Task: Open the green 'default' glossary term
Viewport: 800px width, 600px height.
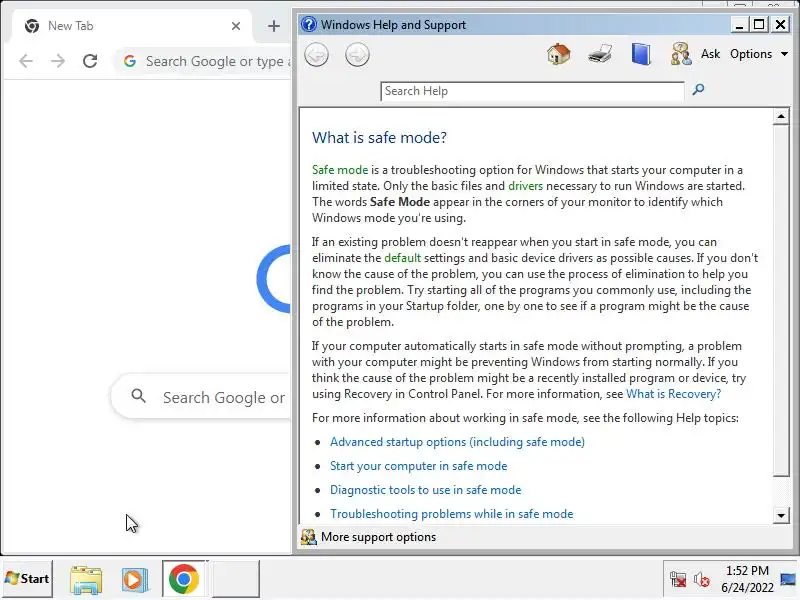Action: pos(403,258)
